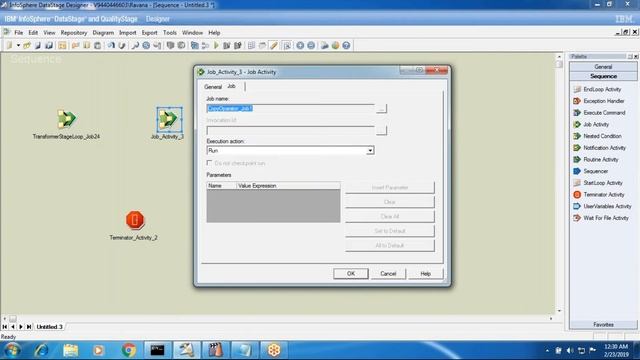Open the Diagram menu
Viewport: 640px width, 360px height.
pyautogui.click(x=103, y=33)
